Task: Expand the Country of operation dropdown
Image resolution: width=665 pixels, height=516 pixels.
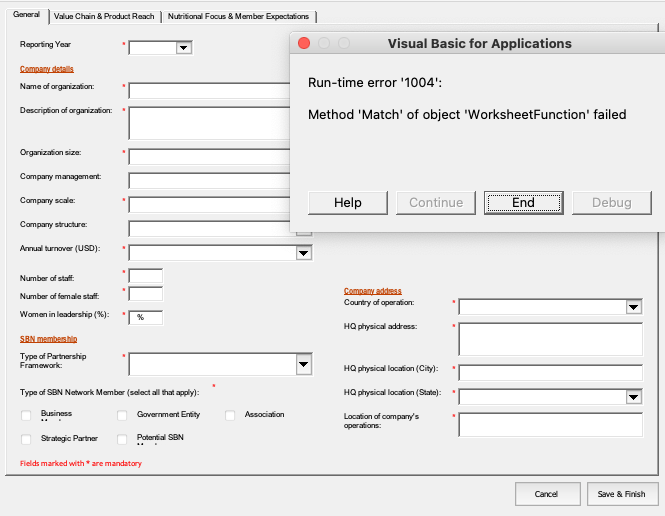Action: [x=633, y=307]
